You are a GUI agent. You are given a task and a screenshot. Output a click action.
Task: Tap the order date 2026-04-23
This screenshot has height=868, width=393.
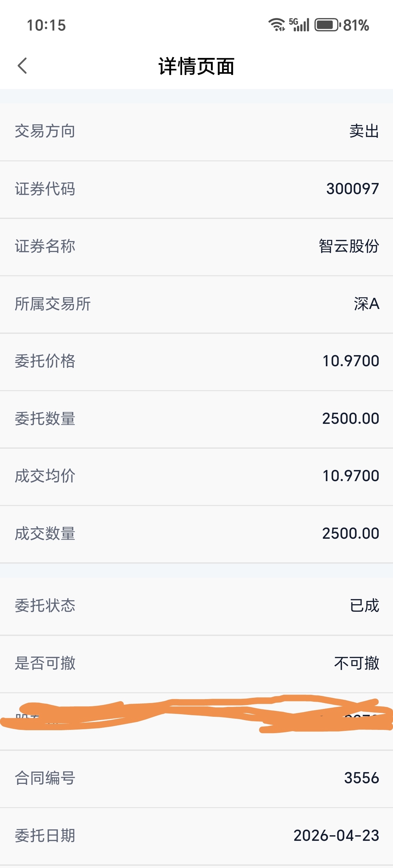336,836
